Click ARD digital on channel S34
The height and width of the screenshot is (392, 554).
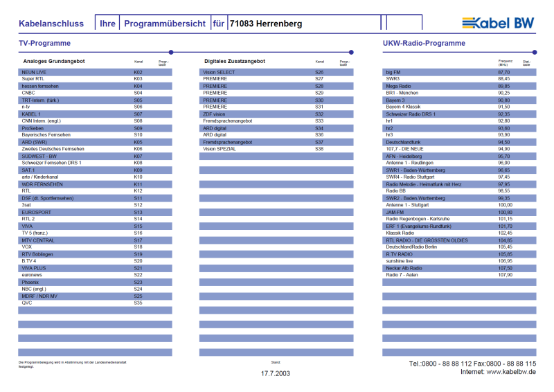215,128
